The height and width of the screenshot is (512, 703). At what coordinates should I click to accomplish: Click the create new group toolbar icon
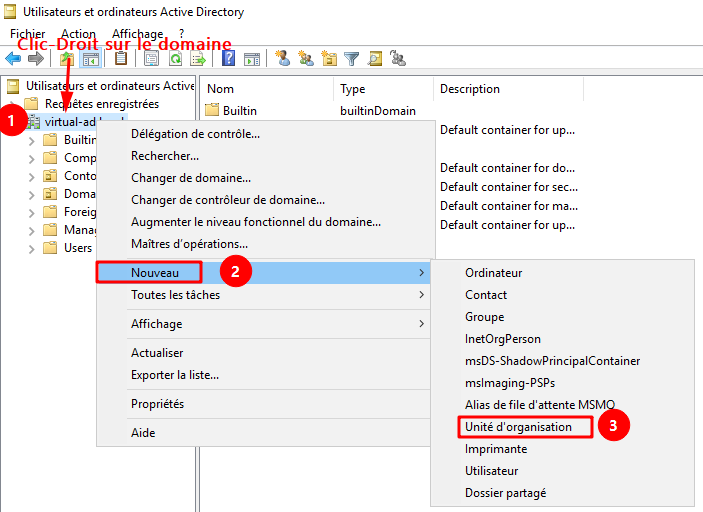click(306, 59)
